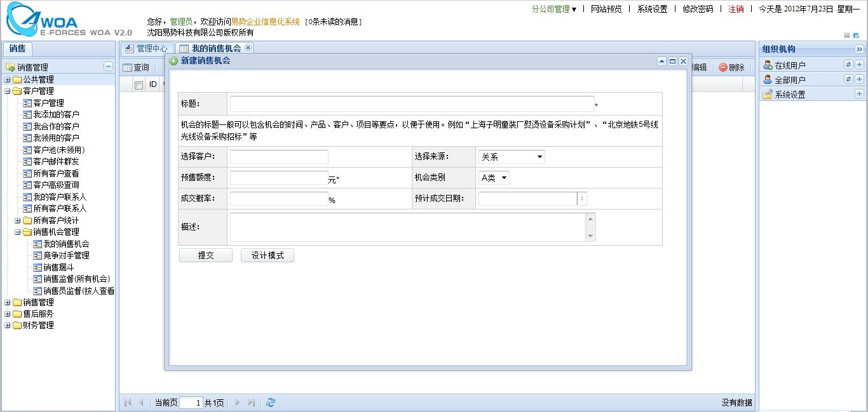
Task: Open the date picker for expected deal date
Action: pos(582,199)
